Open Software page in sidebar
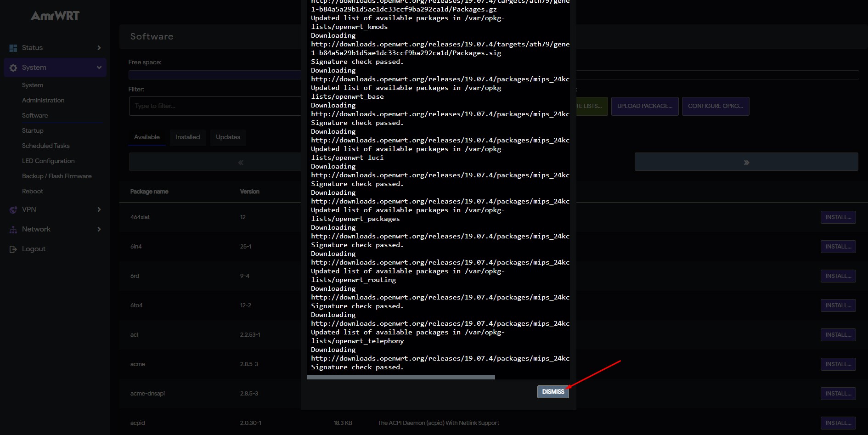The height and width of the screenshot is (435, 868). [x=35, y=115]
